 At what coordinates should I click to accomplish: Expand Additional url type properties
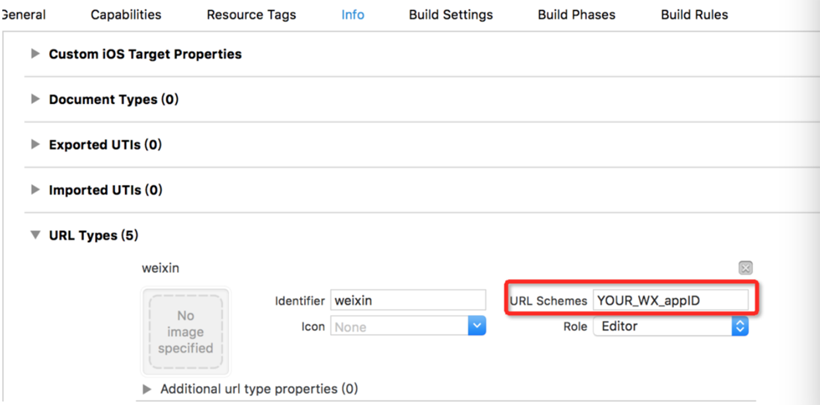coord(148,388)
